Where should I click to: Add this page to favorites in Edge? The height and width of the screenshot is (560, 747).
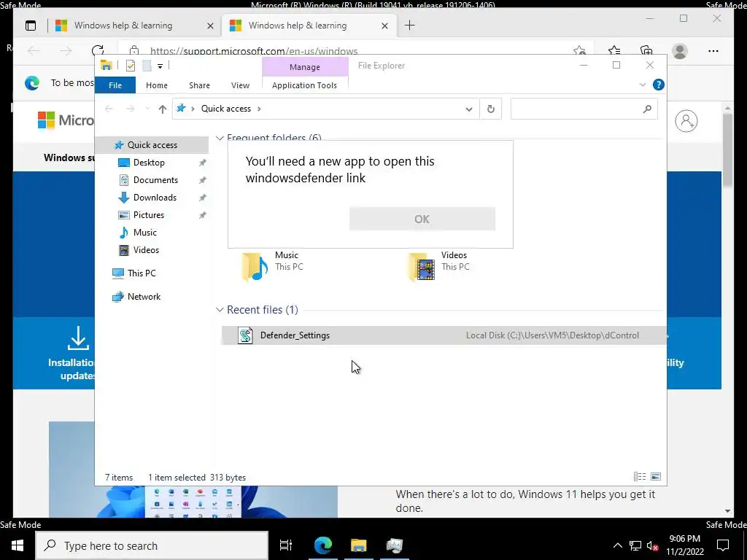point(579,51)
